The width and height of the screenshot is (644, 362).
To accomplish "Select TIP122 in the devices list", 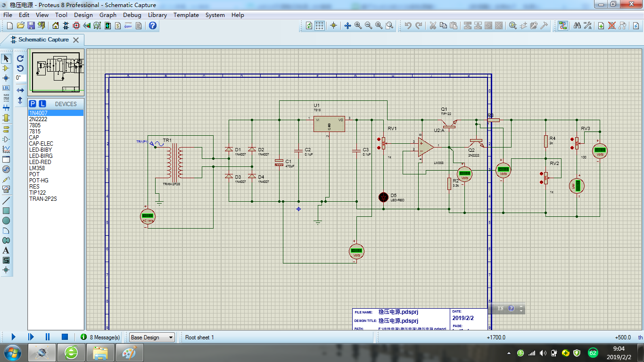I will [x=56, y=193].
